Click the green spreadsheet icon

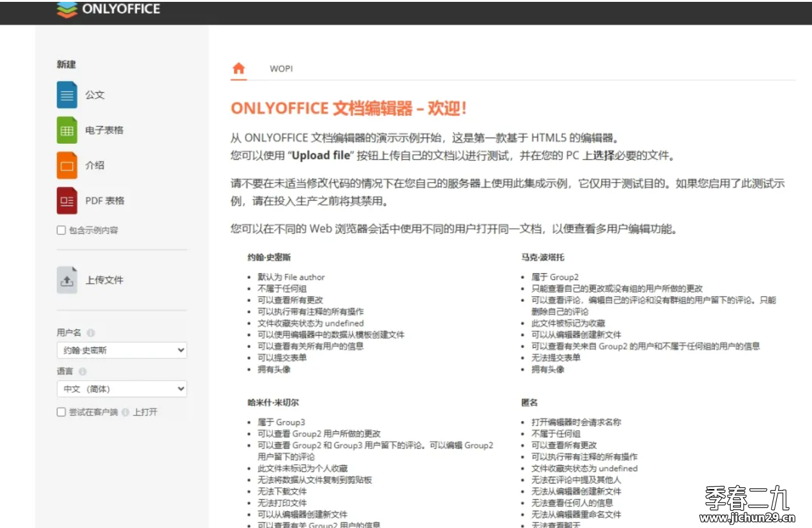pyautogui.click(x=67, y=130)
